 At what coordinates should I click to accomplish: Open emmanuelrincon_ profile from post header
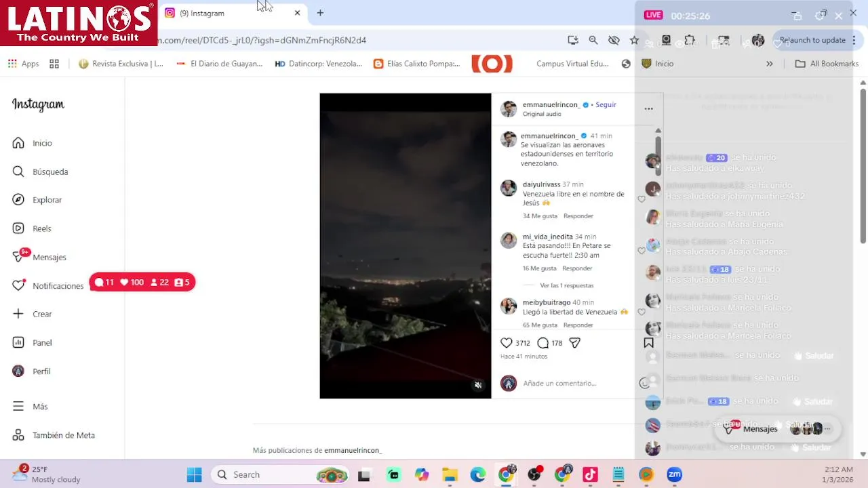click(x=551, y=105)
